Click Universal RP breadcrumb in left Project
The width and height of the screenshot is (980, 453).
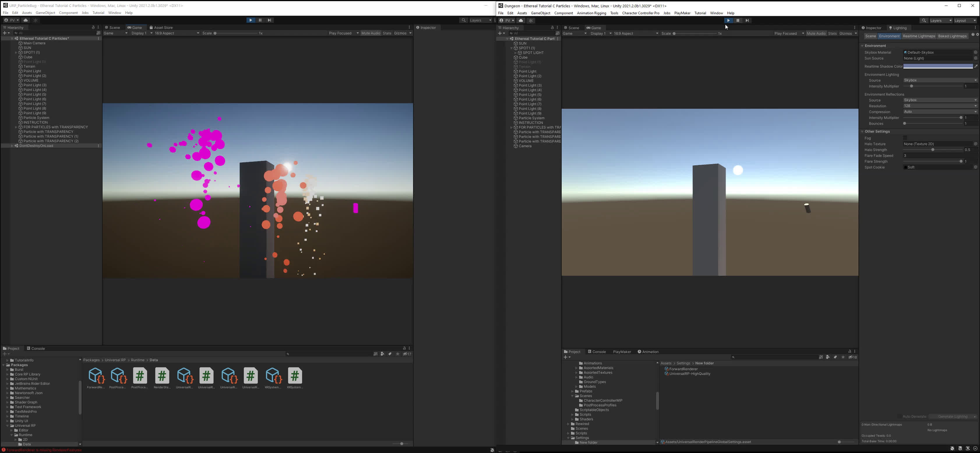point(115,360)
